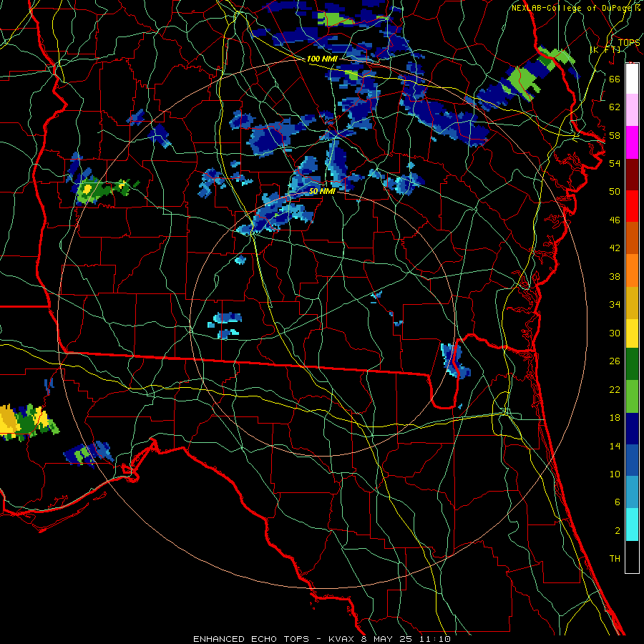Click the cyan swatch between 2 and 6
Viewport: 644px width, 644px height.
[x=632, y=525]
